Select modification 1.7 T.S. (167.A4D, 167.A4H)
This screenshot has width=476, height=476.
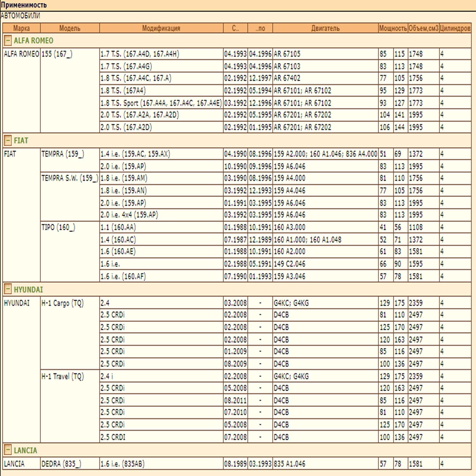pyautogui.click(x=140, y=54)
